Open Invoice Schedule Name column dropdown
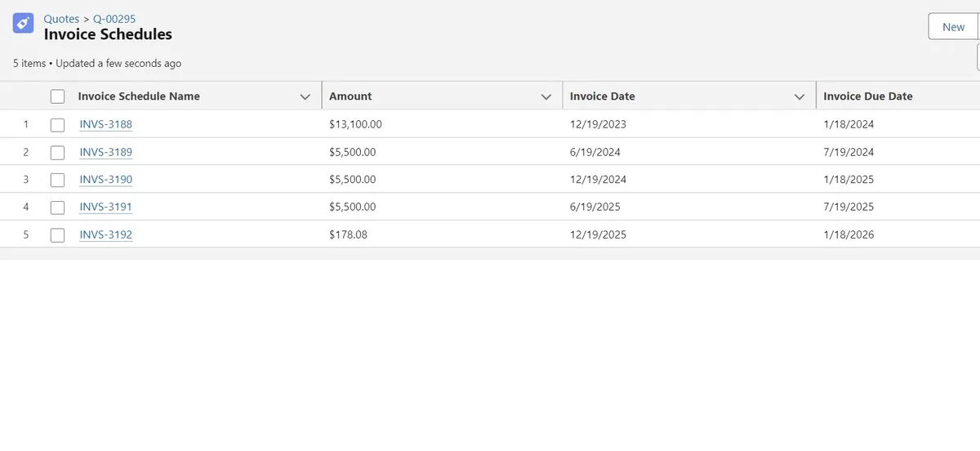Viewport: 980px width, 451px height. coord(305,96)
